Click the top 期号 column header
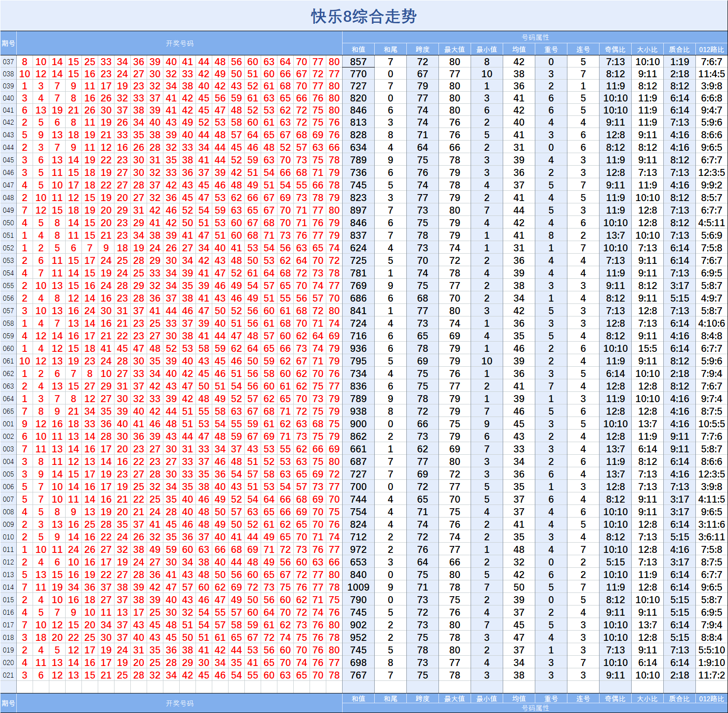This screenshot has height=713, width=728. (x=8, y=43)
